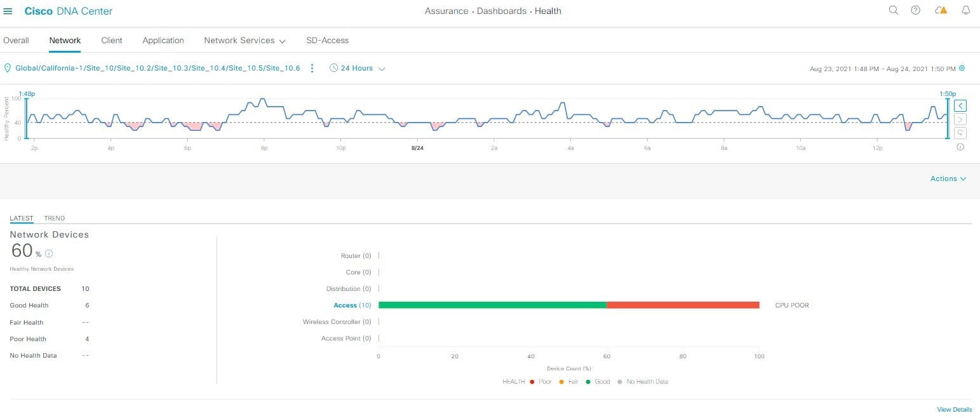Move timeline forward with right chevron button
980x418 pixels.
960,119
